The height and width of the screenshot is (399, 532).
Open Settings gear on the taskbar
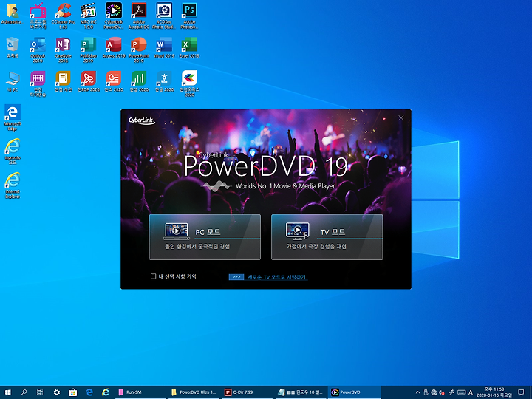click(57, 392)
